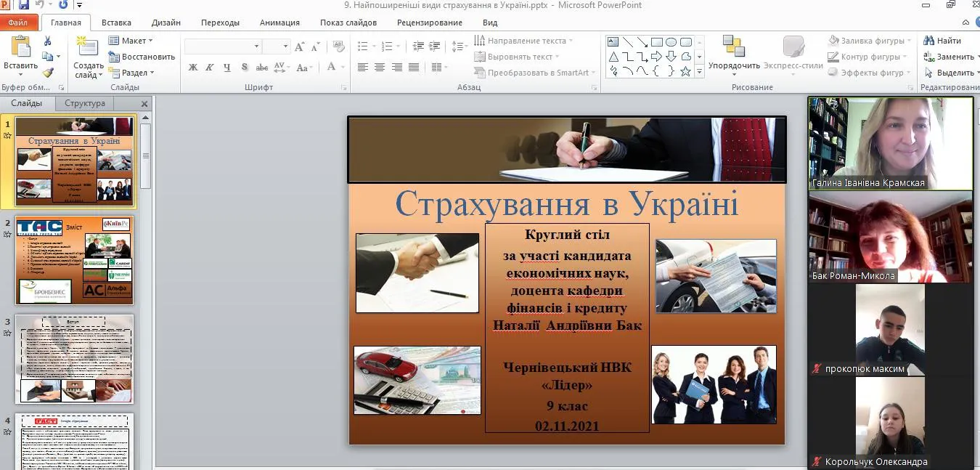The width and height of the screenshot is (980, 470).
Task: Click the Выделить select button
Action: 950,73
